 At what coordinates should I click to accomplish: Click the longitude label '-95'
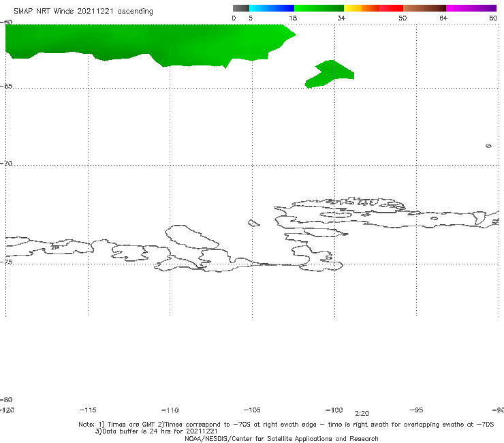pyautogui.click(x=417, y=410)
